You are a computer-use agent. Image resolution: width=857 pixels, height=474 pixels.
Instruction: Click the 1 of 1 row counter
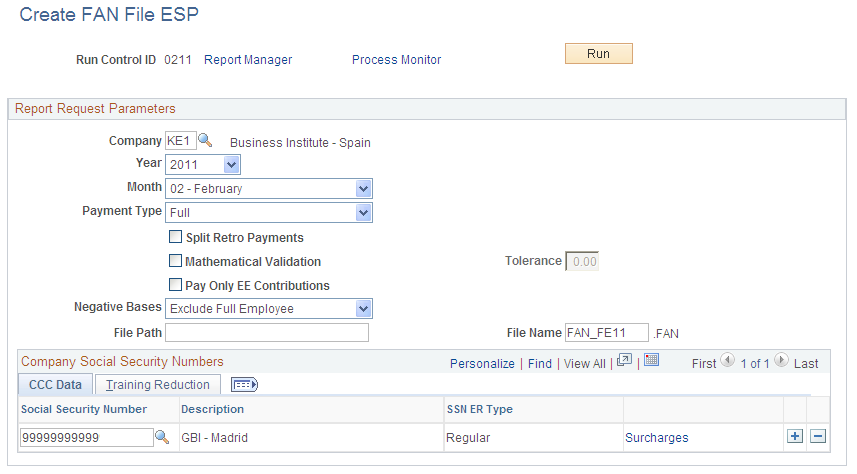pyautogui.click(x=755, y=364)
